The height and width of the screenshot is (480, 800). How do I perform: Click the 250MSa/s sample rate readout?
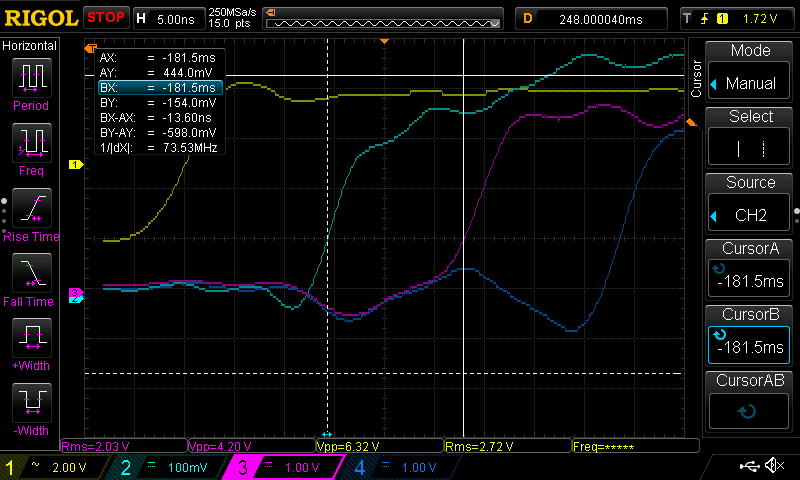coord(232,12)
